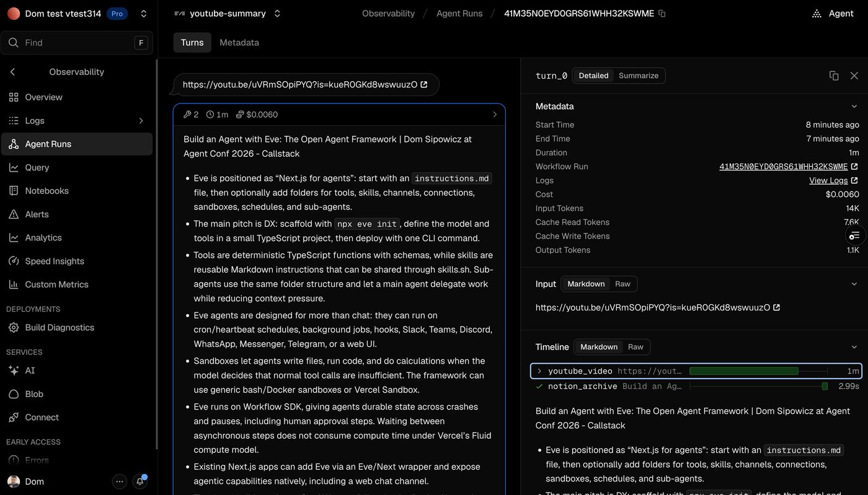Screen dimensions: 868x495
Task: Open the YouTube URL in the chat bubble
Action: click(x=305, y=85)
